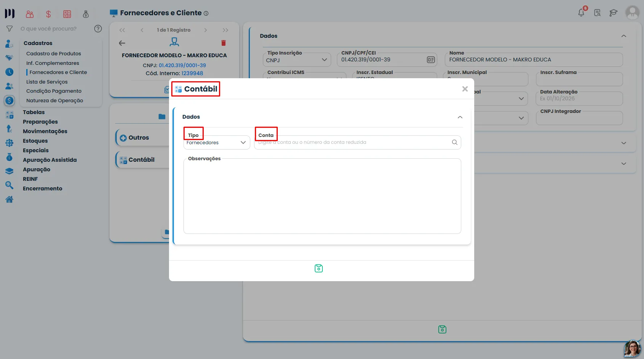Click the red dollar sign top icon

click(48, 14)
